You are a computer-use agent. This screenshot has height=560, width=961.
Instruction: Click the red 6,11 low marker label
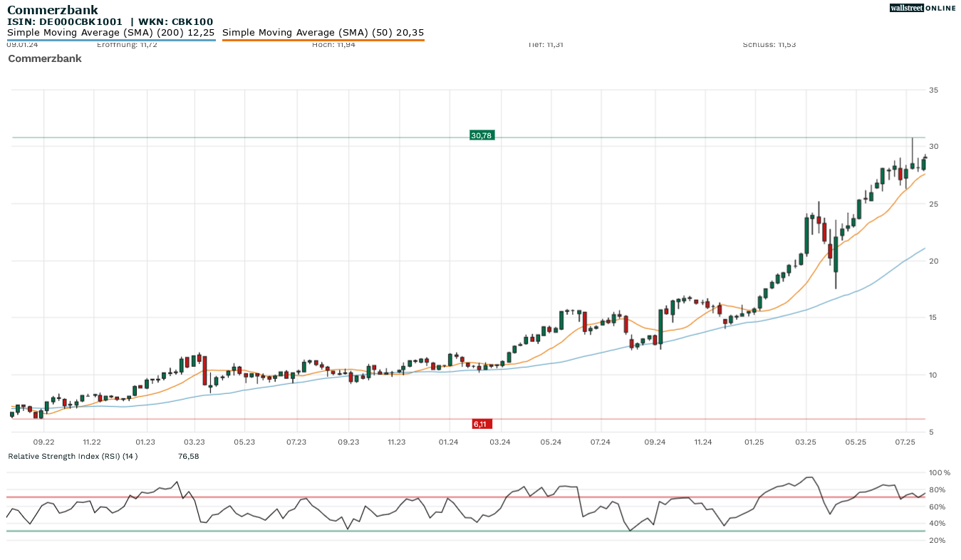482,424
